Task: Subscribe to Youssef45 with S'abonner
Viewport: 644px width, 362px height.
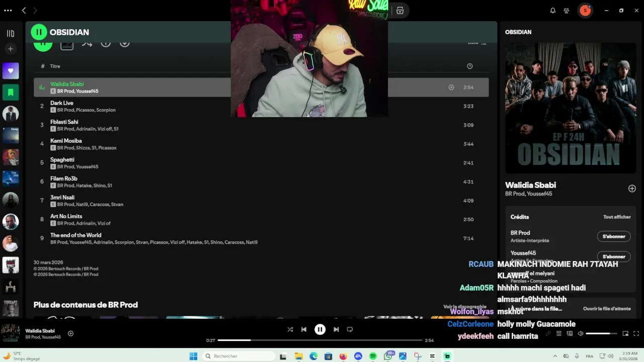Action: tap(614, 256)
